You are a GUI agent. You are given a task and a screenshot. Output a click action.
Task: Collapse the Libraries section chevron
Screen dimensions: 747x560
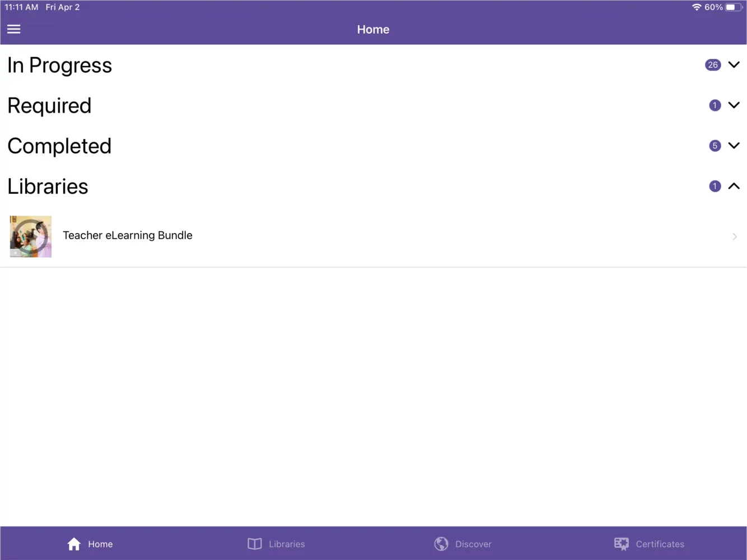tap(734, 186)
